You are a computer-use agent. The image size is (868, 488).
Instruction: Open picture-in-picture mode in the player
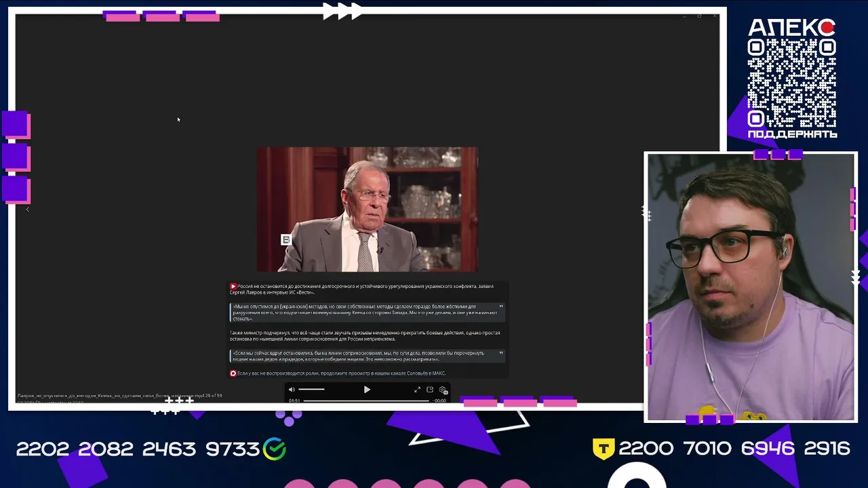point(430,390)
